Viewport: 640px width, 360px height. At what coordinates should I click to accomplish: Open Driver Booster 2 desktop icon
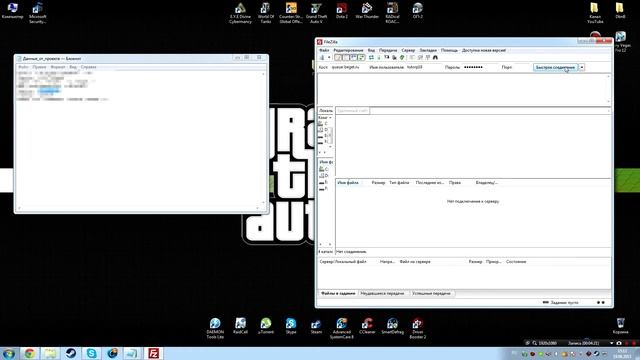418,328
